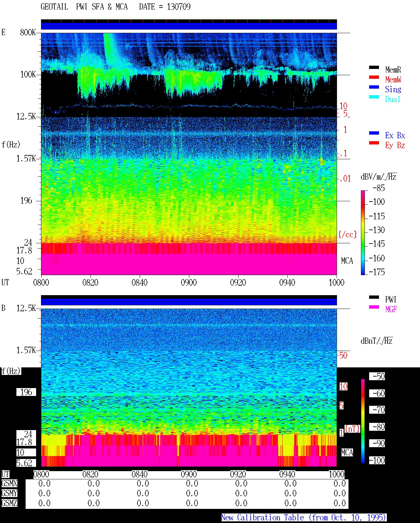Click the 800K frequency axis label
The height and width of the screenshot is (523, 420).
[x=28, y=33]
